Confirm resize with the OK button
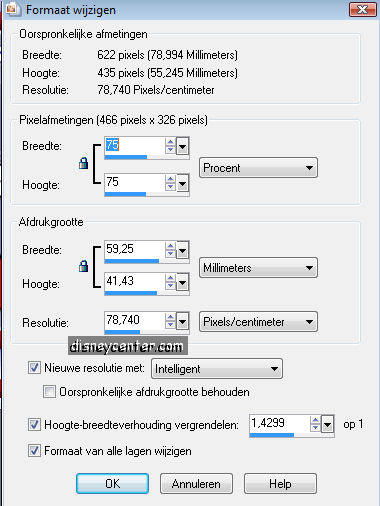Image resolution: width=380 pixels, height=506 pixels. (x=113, y=484)
